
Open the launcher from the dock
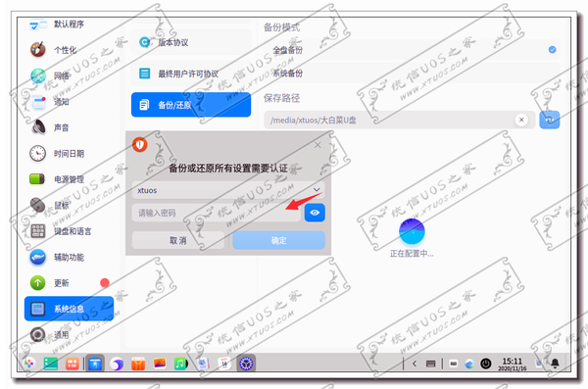pos(28,364)
